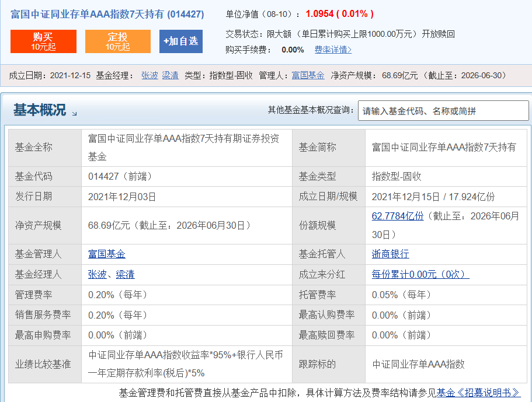Screen dimensions: 532x402
Task: Click the red 购买 10元起 button
Action: [43, 41]
